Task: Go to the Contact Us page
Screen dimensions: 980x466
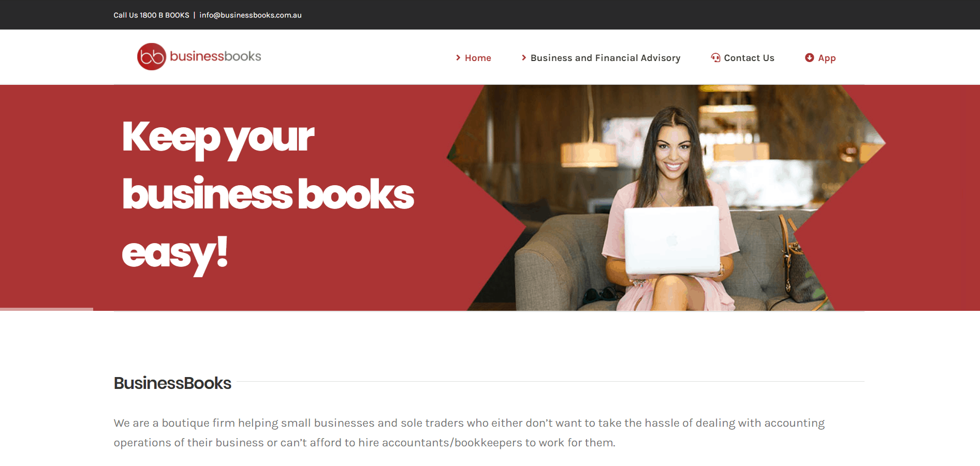Action: point(749,58)
